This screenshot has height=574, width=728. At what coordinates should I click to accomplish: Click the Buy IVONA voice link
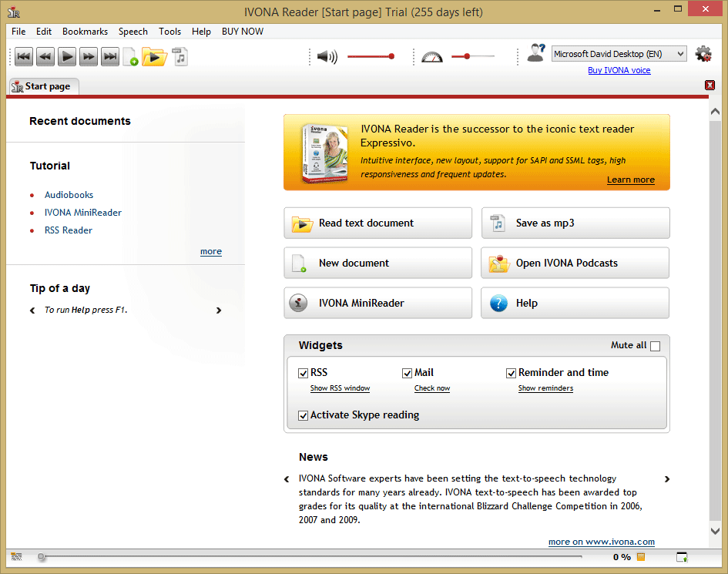tap(619, 70)
